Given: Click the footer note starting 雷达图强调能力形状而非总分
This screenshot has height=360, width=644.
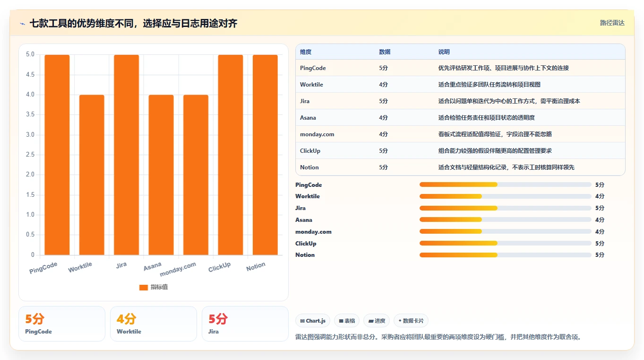Looking at the screenshot, I should point(439,337).
